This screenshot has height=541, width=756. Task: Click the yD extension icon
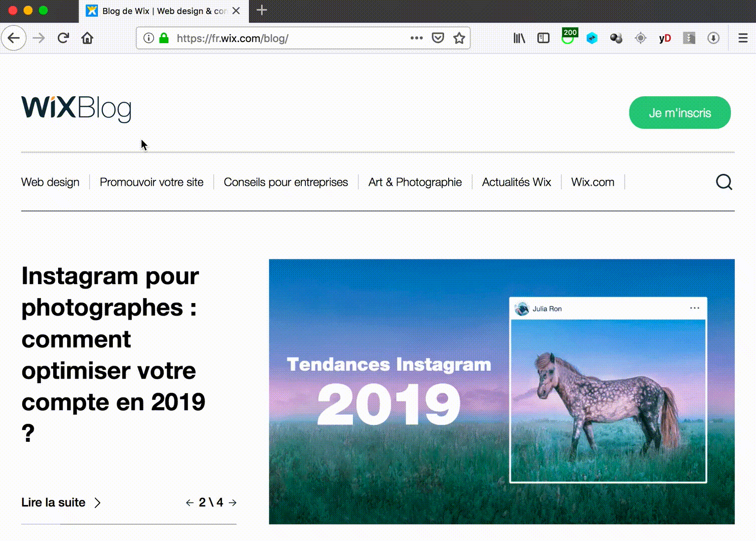(x=665, y=38)
